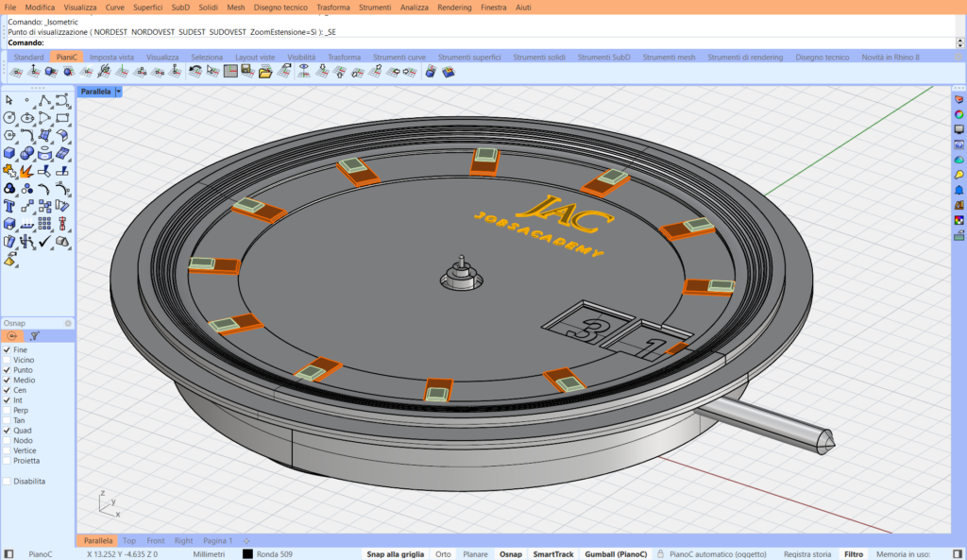Image resolution: width=967 pixels, height=560 pixels.
Task: Open the Lights panel bulb icon
Action: point(959,175)
